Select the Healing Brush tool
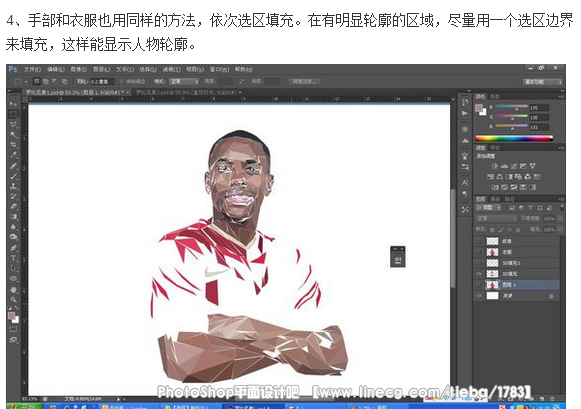This screenshot has width=581, height=409. click(x=13, y=166)
